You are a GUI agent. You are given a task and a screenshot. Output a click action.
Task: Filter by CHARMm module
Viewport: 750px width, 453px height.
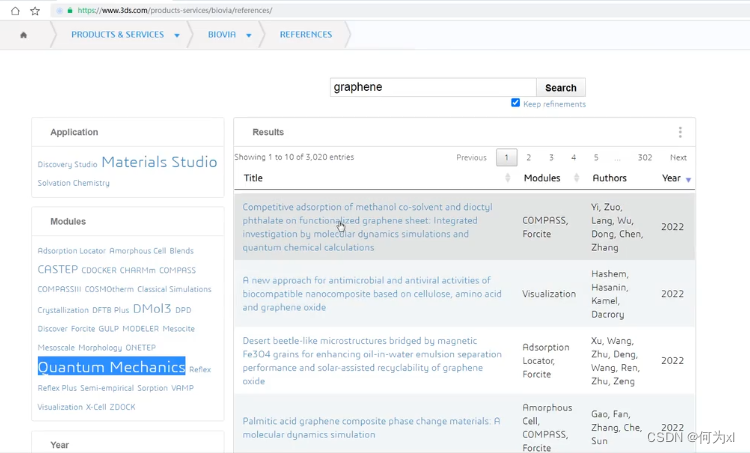coord(138,270)
